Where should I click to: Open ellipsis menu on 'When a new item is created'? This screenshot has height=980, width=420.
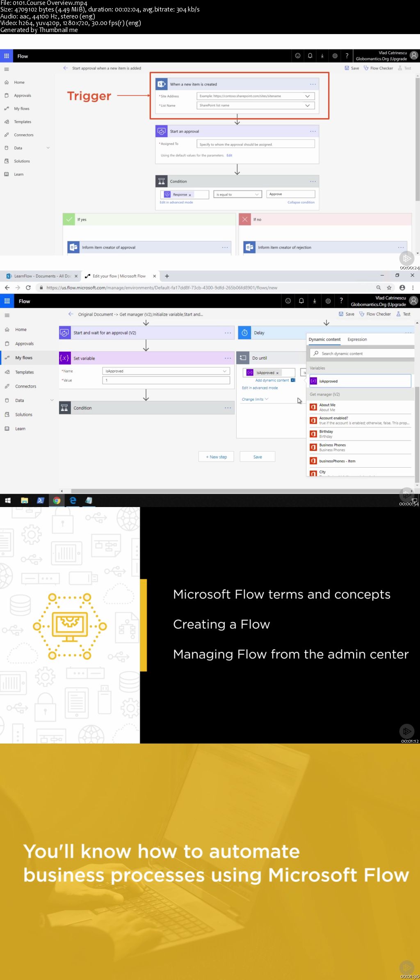(313, 84)
